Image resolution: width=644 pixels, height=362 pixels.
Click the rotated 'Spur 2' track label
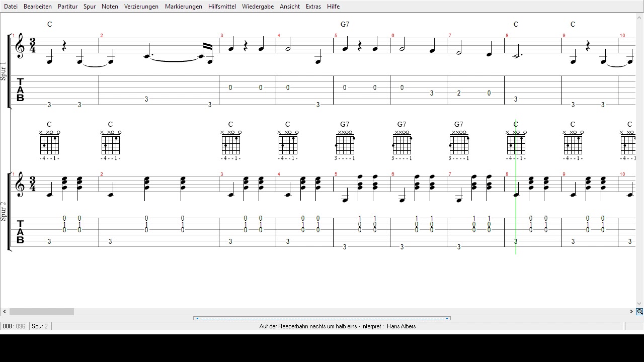pos(4,211)
